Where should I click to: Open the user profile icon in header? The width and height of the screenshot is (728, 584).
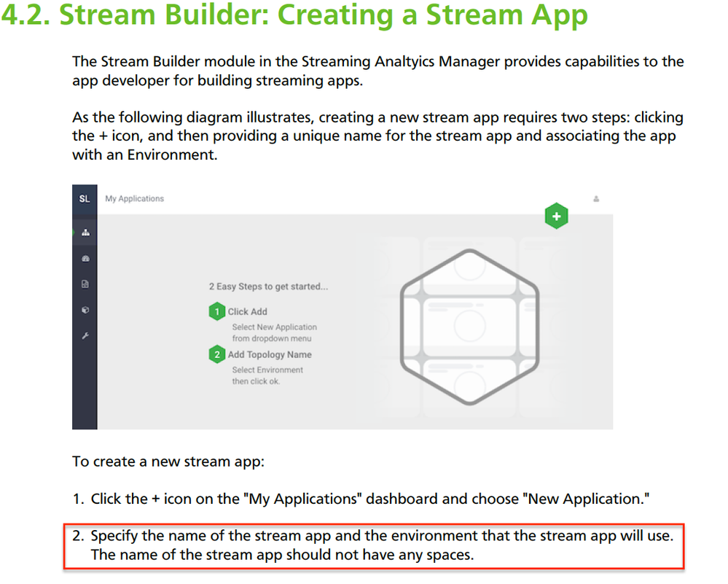coord(596,199)
